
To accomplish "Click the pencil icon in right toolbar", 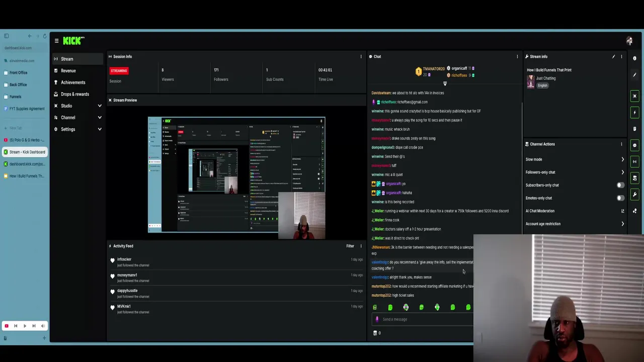I will click(x=634, y=75).
